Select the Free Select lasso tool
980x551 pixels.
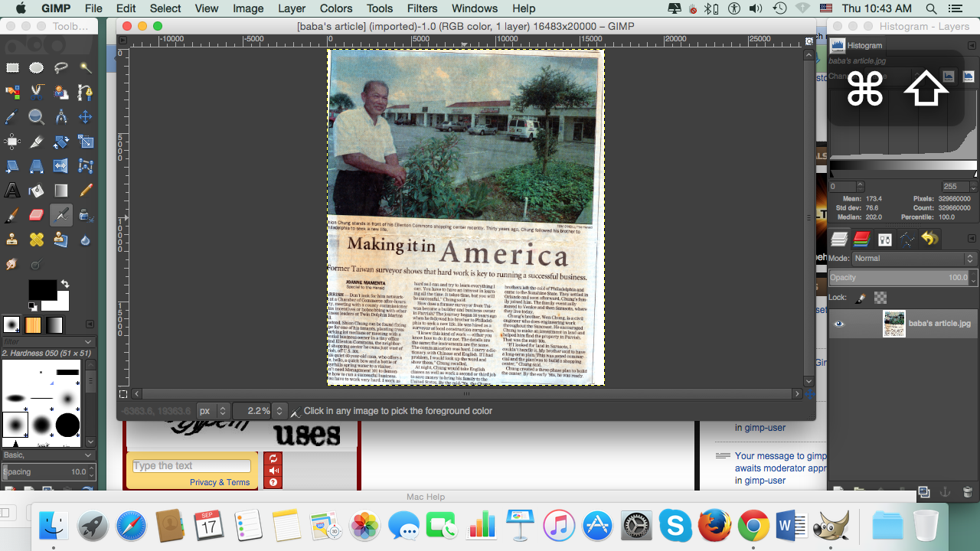(x=61, y=68)
